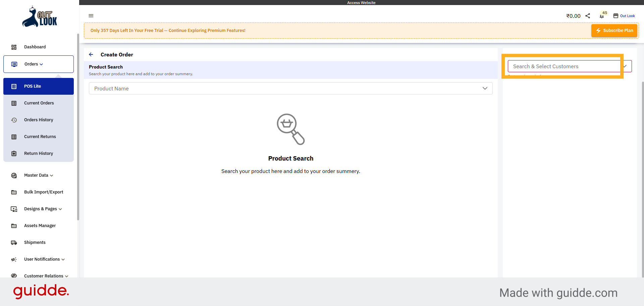Open the Current Orders page
The height and width of the screenshot is (306, 644).
click(x=39, y=103)
